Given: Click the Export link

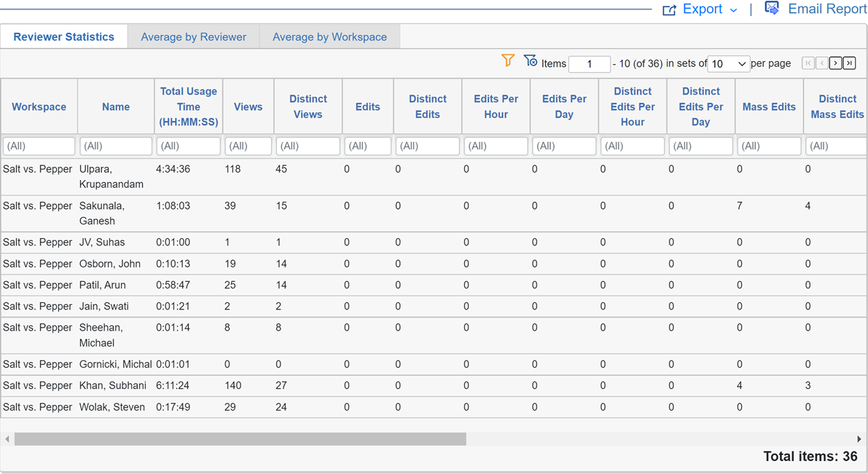Looking at the screenshot, I should pos(703,9).
